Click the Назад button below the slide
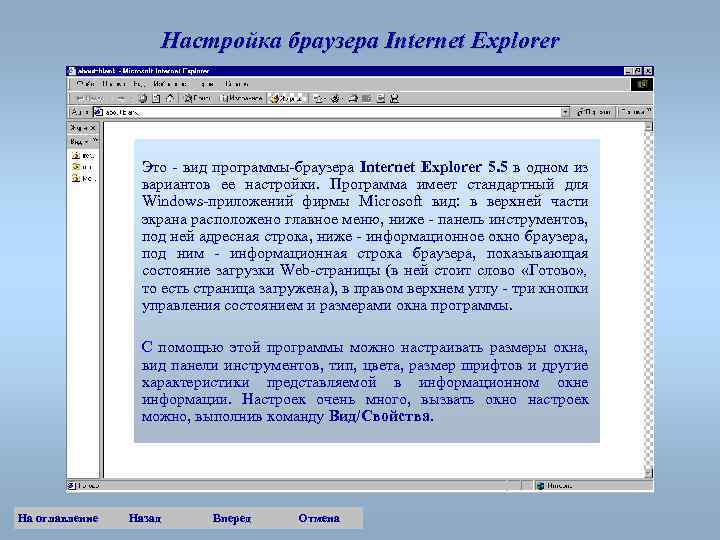The width and height of the screenshot is (720, 540). 145,518
